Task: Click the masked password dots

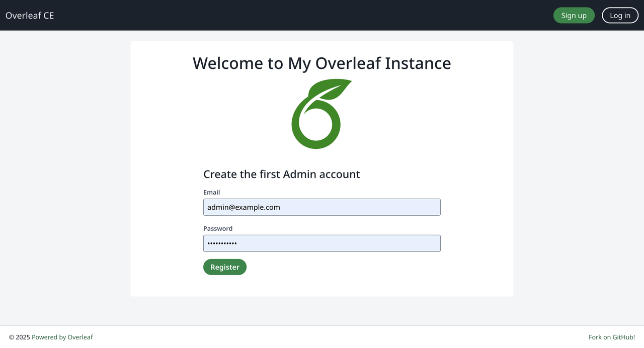Action: pyautogui.click(x=221, y=243)
